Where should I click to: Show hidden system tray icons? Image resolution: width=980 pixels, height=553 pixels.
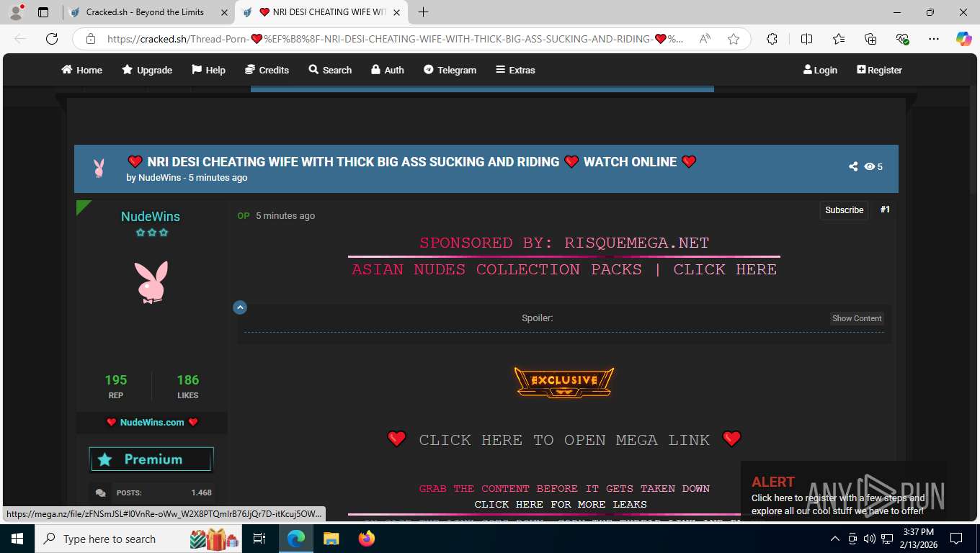click(x=835, y=539)
